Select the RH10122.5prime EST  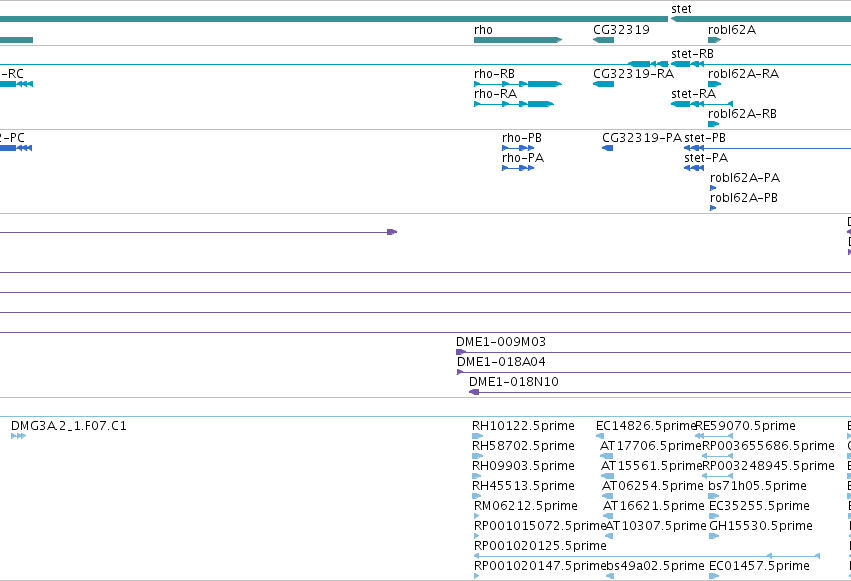pos(478,436)
